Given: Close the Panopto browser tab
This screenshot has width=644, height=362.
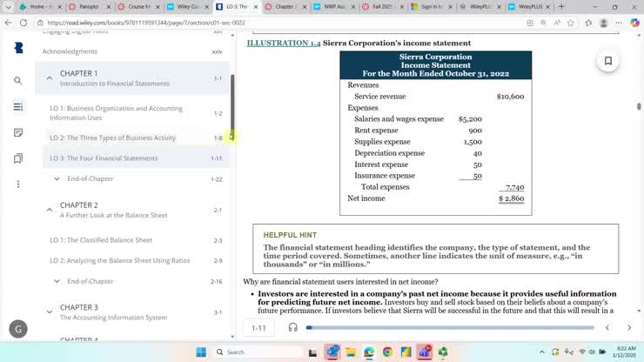Looking at the screenshot, I should click(109, 7).
